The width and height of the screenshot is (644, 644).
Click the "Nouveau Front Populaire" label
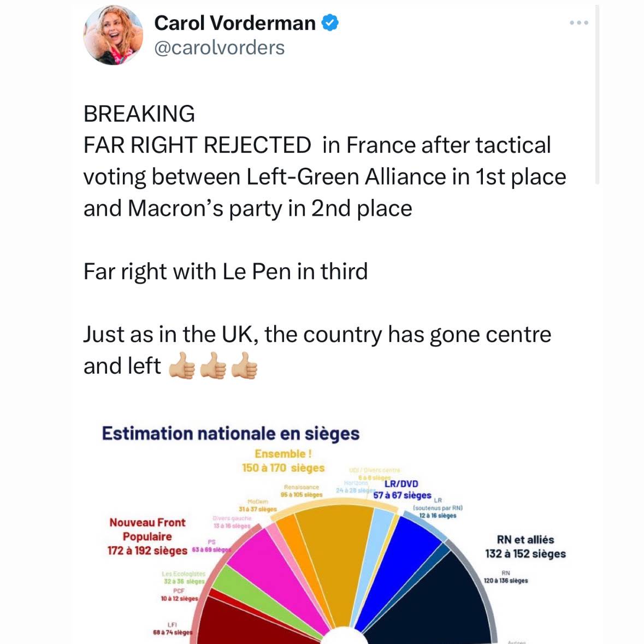click(147, 529)
